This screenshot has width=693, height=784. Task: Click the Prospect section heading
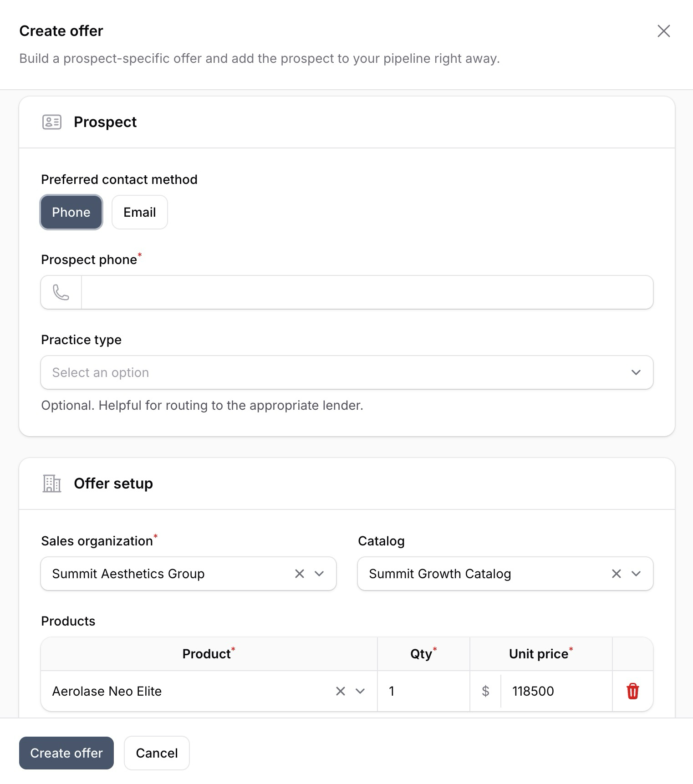105,122
